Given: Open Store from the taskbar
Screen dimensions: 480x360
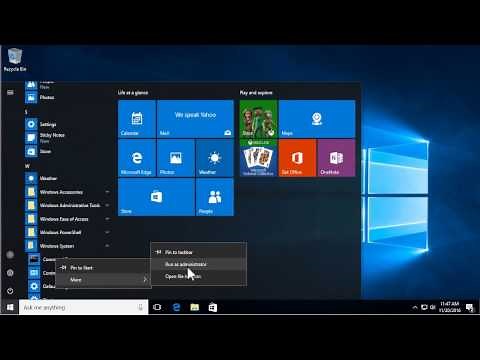Looking at the screenshot, I should [x=213, y=307].
